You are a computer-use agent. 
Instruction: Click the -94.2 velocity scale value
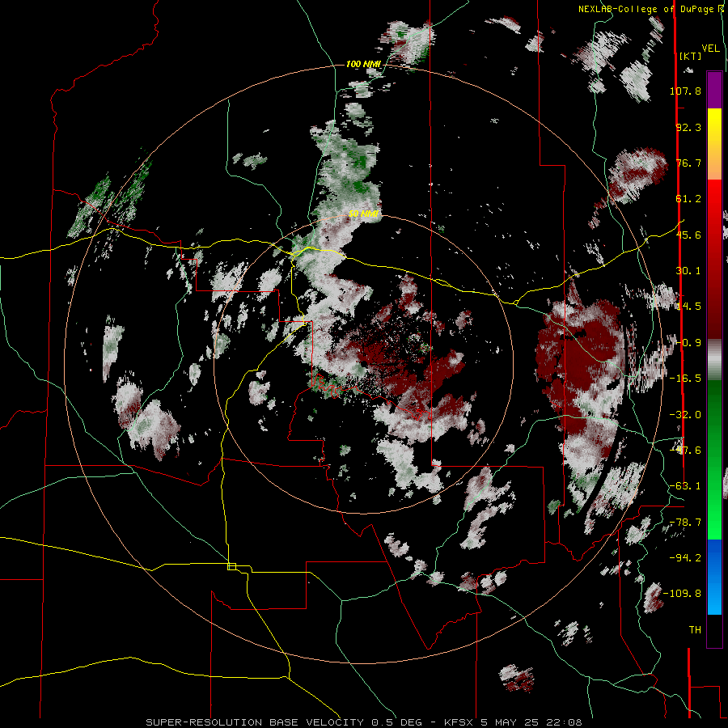(685, 558)
